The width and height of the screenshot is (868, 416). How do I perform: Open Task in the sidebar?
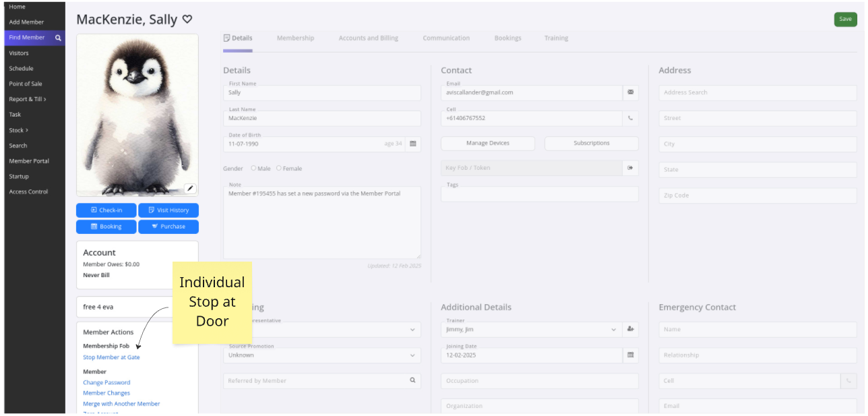(15, 115)
